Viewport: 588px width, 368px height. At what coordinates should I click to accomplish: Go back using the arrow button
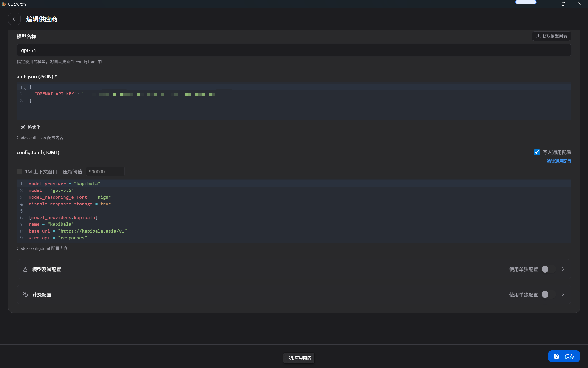click(14, 19)
